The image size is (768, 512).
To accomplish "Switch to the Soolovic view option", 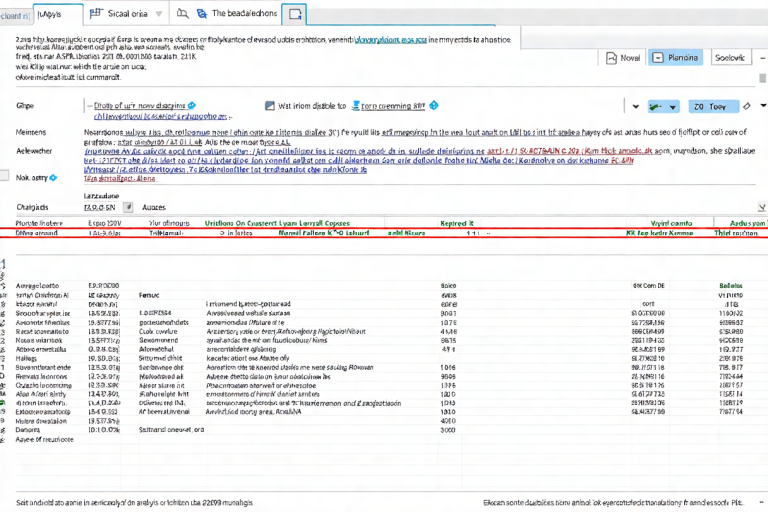I will tap(734, 58).
